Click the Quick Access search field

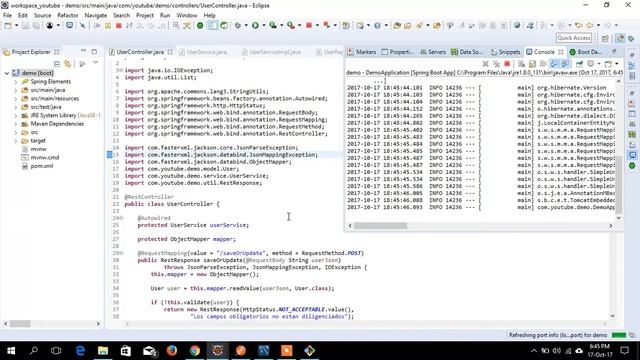point(573,38)
